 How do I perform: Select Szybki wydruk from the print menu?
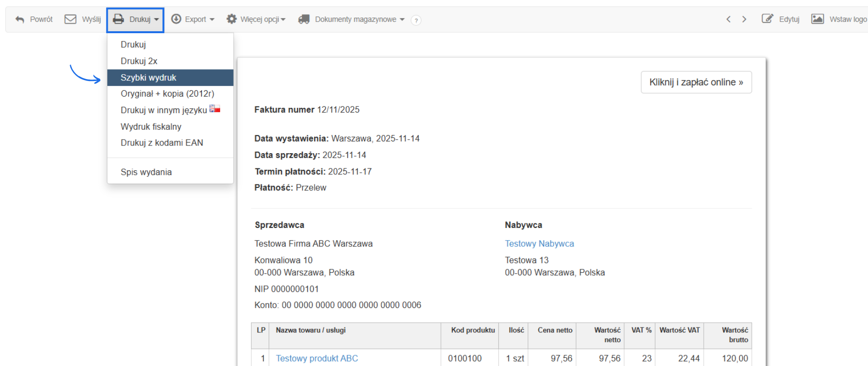click(149, 78)
